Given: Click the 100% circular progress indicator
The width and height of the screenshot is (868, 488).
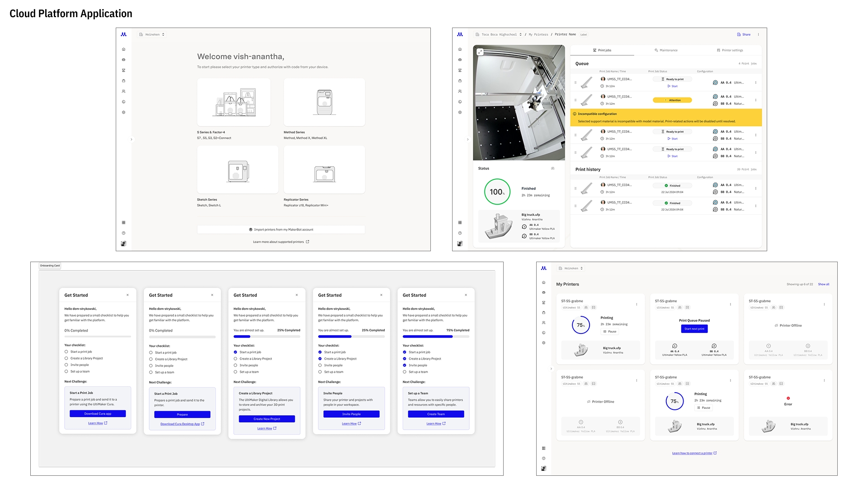Looking at the screenshot, I should (497, 192).
